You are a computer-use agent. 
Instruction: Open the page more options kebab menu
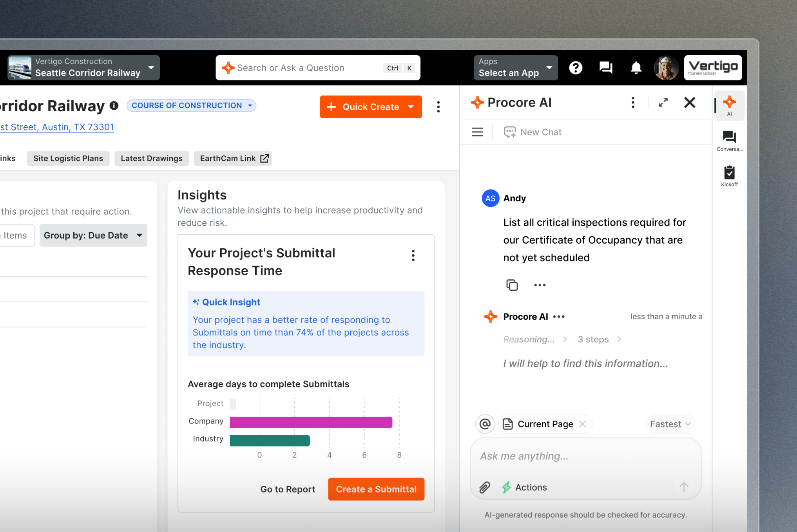[x=438, y=107]
